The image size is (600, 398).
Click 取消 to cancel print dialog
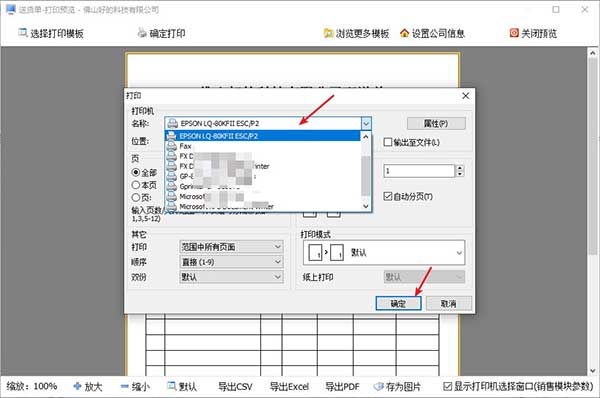point(448,303)
